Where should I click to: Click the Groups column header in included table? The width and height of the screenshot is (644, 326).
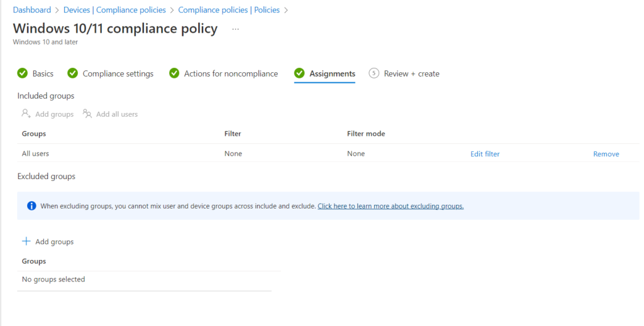point(34,134)
